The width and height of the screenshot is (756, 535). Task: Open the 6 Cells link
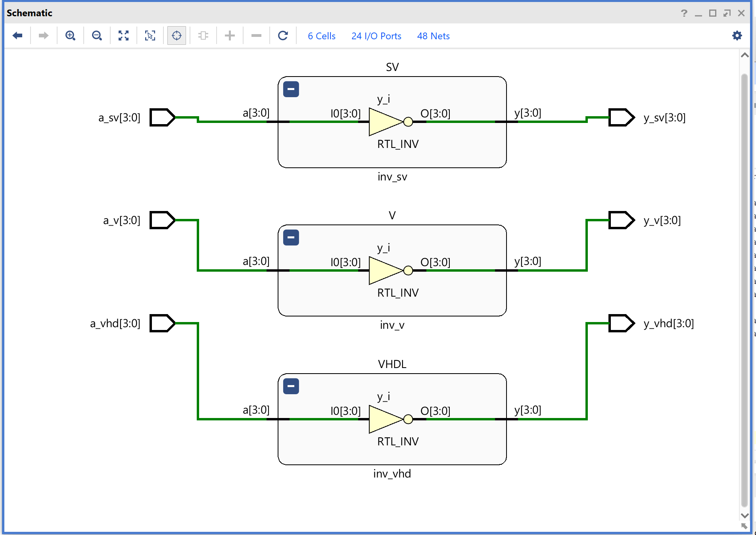coord(321,36)
